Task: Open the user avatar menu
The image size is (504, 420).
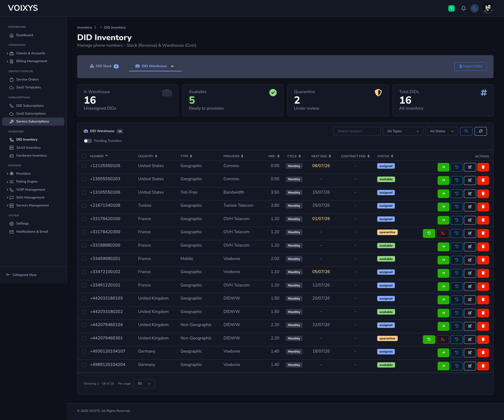Action: (488, 8)
